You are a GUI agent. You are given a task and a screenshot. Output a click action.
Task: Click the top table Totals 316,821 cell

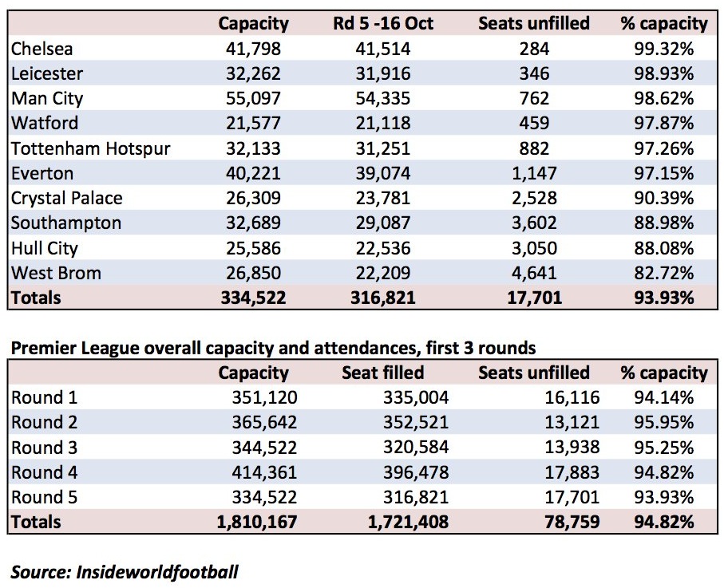(x=383, y=298)
